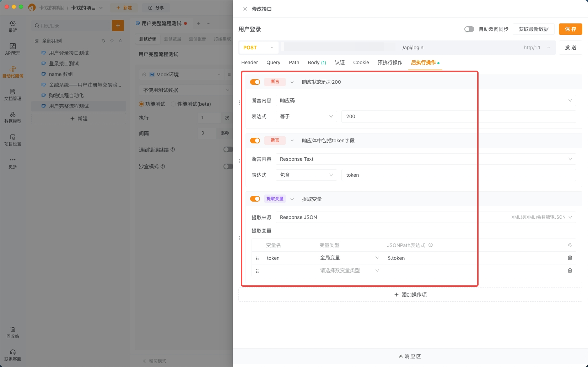Image resolution: width=588 pixels, height=367 pixels.
Task: Click the 新建 button in title bar
Action: tap(124, 7)
